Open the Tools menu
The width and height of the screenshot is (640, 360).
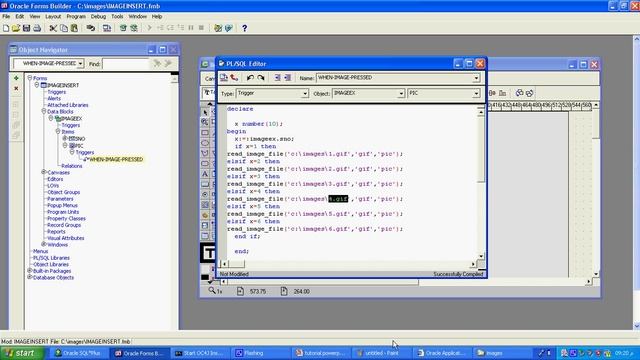click(x=117, y=17)
